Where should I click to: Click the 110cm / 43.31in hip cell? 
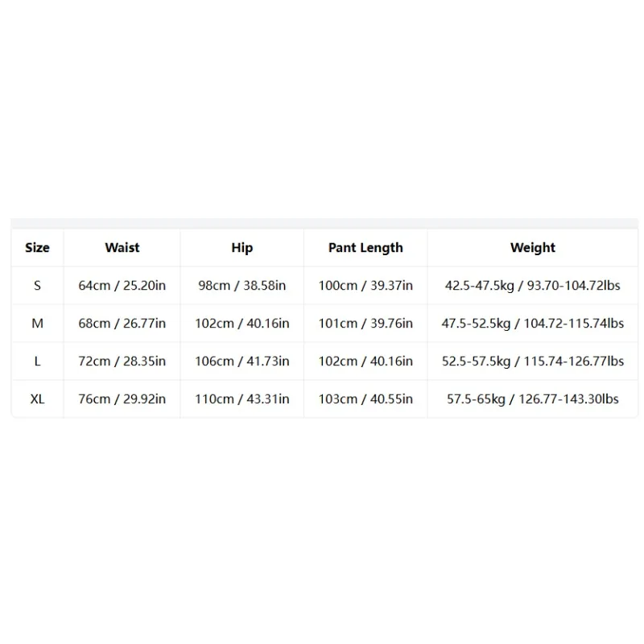click(x=242, y=398)
